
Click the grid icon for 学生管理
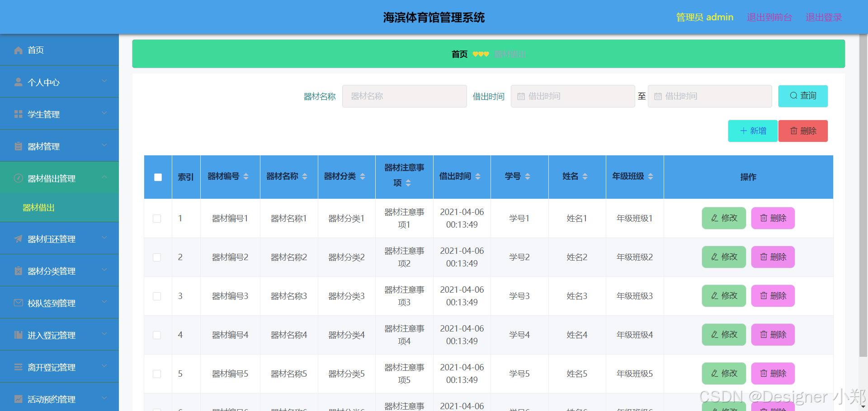coord(18,114)
